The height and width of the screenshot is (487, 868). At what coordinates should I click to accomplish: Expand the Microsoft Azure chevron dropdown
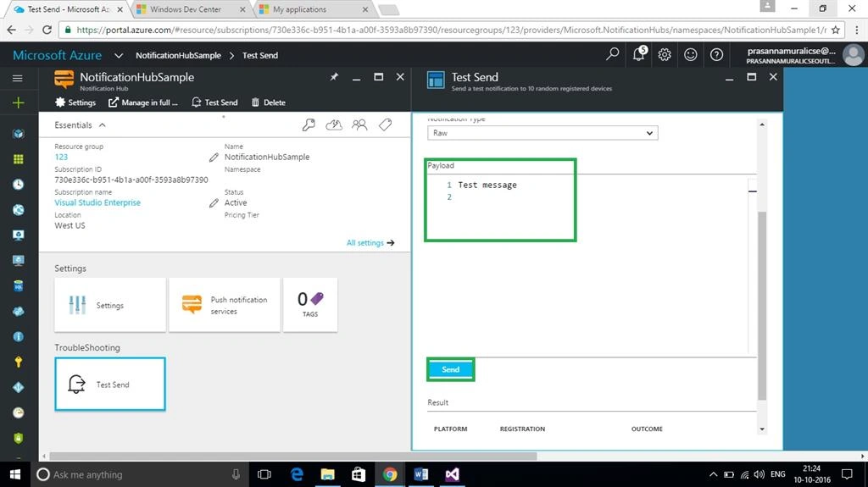119,55
